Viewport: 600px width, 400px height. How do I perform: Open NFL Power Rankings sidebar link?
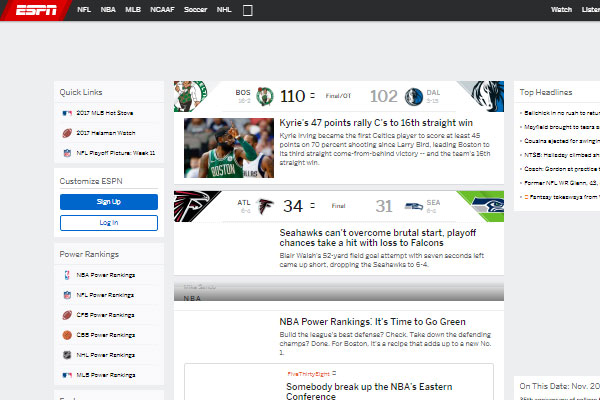(105, 295)
